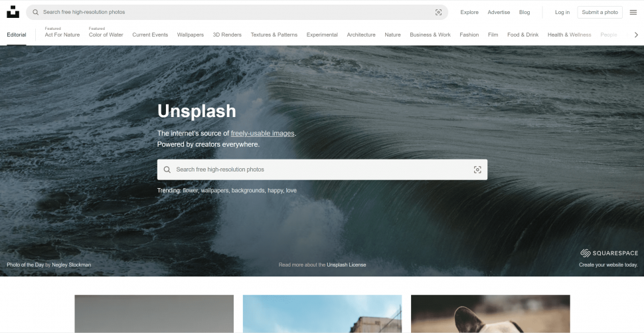Screen dimensions: 644x333
Task: Open the dog photo thumbnail
Action: [491, 314]
